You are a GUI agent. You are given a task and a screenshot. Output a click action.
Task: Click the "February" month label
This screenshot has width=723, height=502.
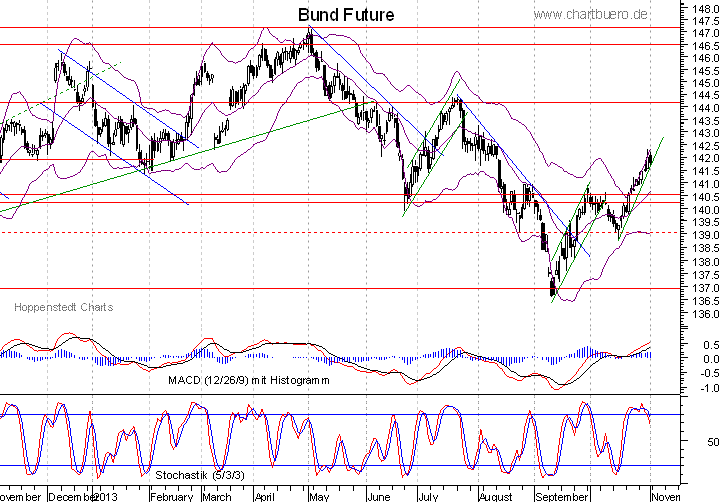tap(172, 497)
